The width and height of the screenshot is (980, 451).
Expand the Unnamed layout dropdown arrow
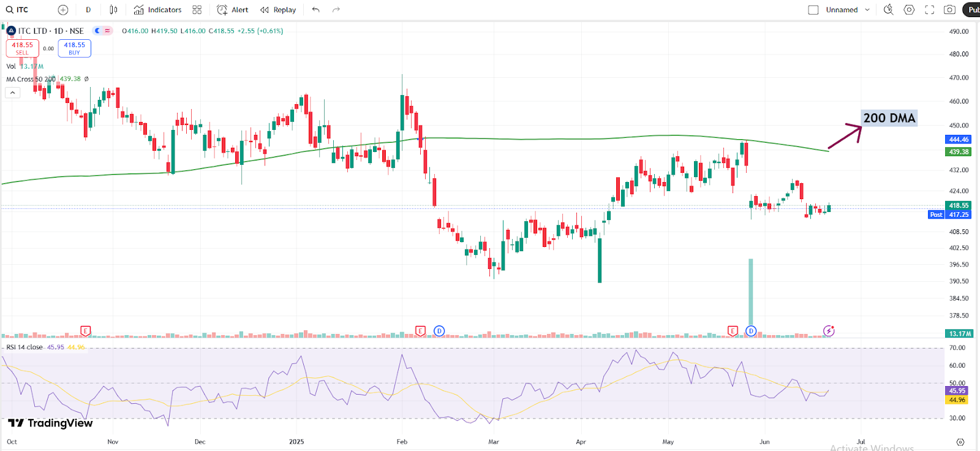click(x=867, y=10)
